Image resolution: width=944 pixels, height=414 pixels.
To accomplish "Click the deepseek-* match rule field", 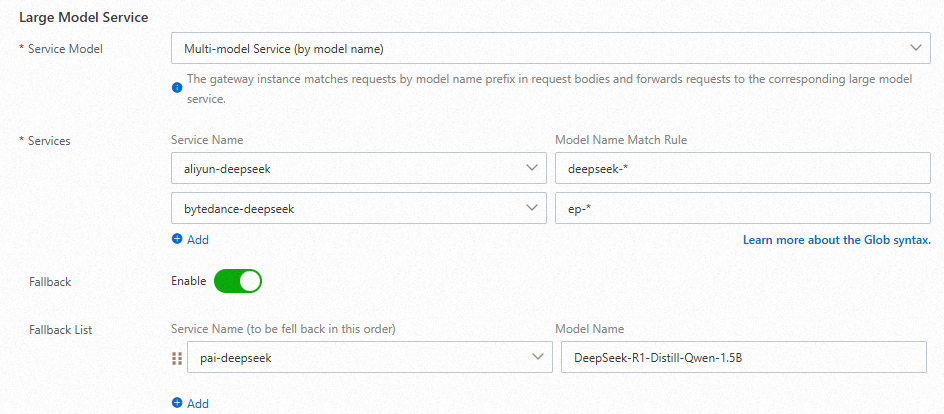I will click(743, 169).
